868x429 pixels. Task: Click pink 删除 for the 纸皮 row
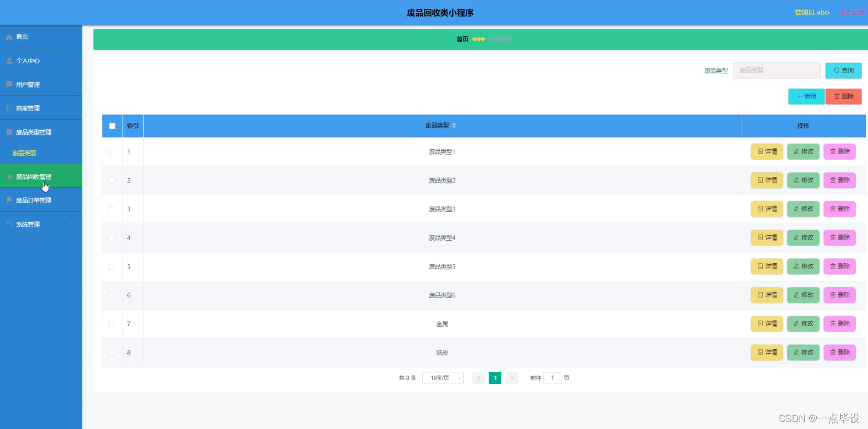coord(840,353)
